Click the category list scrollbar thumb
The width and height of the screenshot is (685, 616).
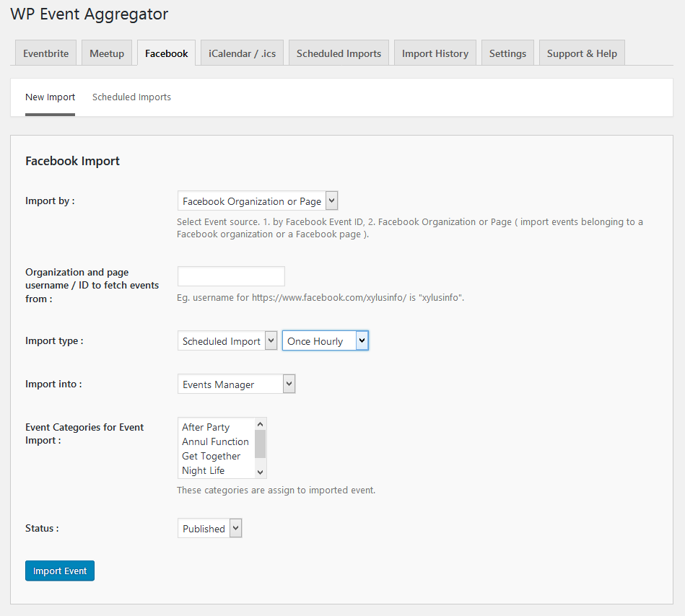tap(261, 444)
